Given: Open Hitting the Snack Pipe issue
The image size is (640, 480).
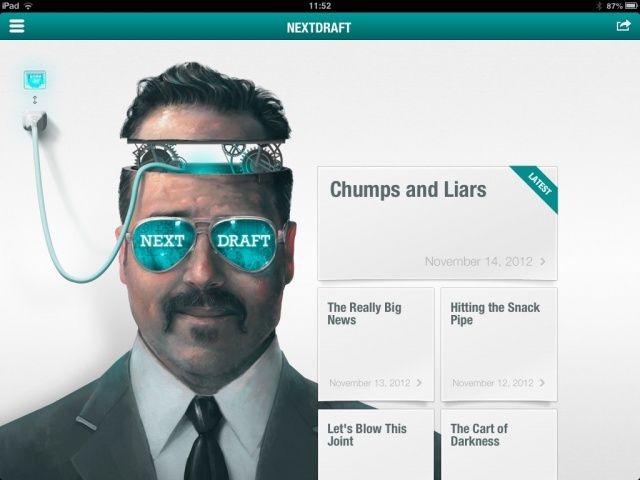Looking at the screenshot, I should pos(499,344).
